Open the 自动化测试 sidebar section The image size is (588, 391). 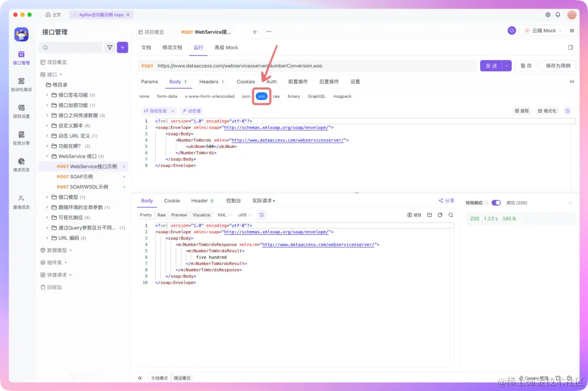[x=21, y=85]
